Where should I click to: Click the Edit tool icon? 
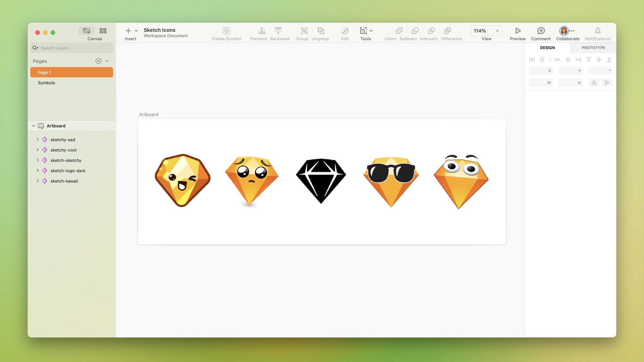345,31
